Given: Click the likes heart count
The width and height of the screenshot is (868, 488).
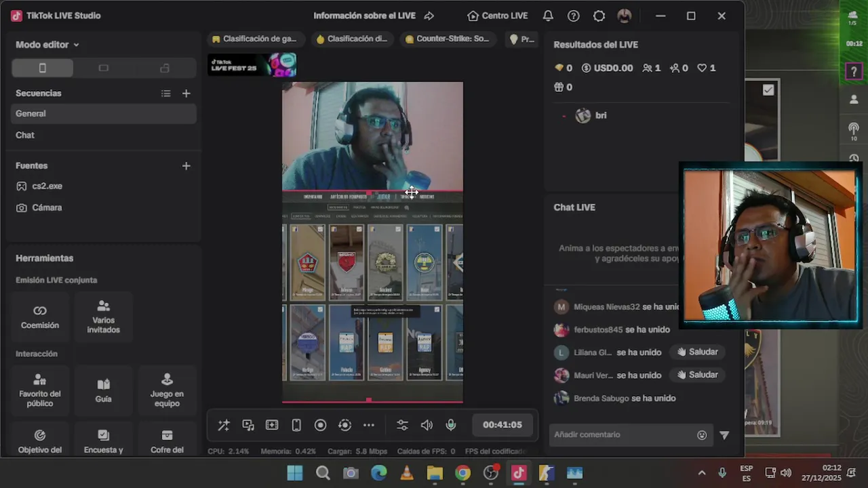Looking at the screenshot, I should coord(707,68).
